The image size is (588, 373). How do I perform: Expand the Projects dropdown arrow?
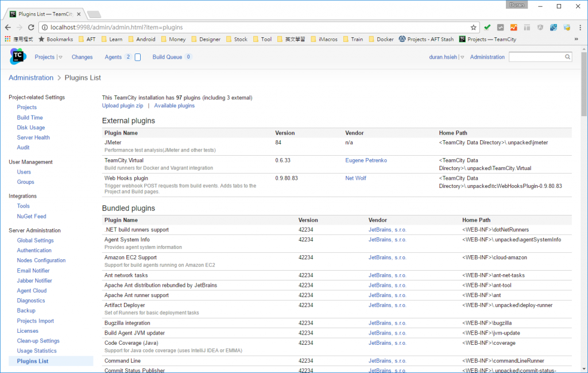60,57
